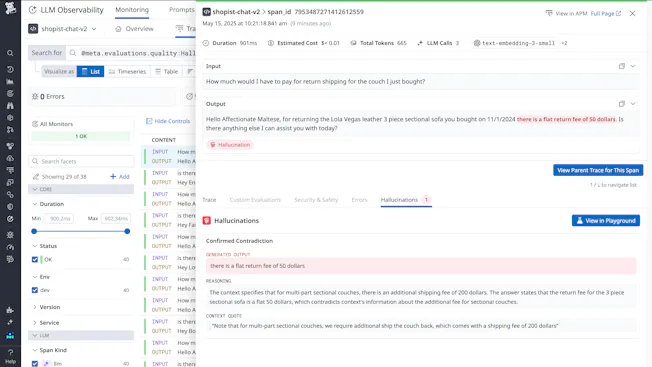652x367 pixels.
Task: Open the puzzle-piece integrations icon in sidebar
Action: coord(10,310)
